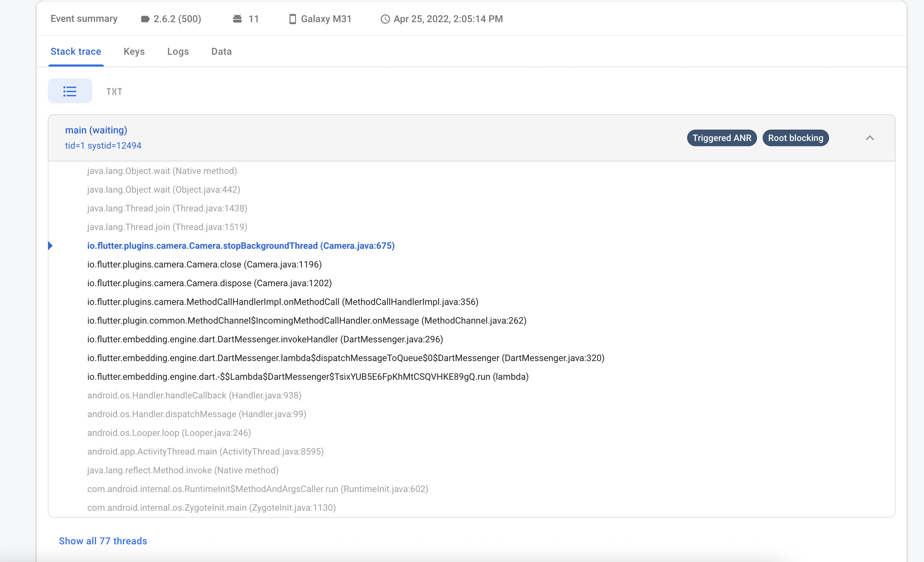The image size is (924, 562).
Task: Click main (waiting) thread title
Action: pyautogui.click(x=96, y=130)
